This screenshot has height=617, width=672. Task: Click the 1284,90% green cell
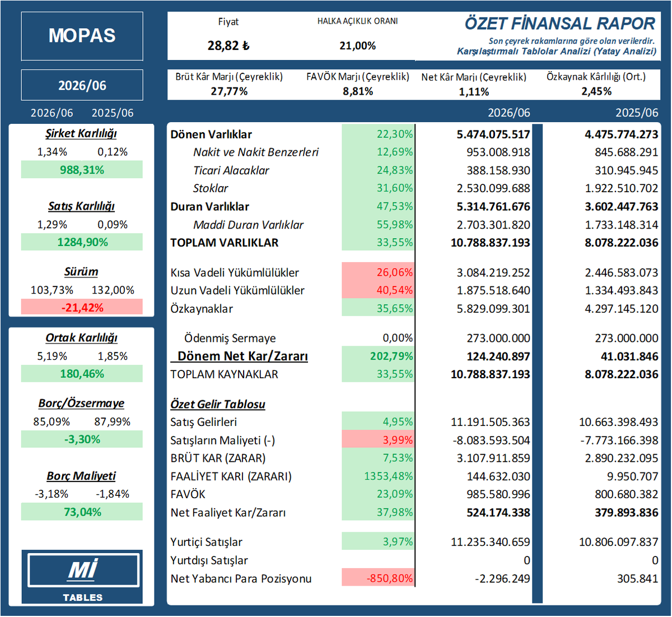tap(82, 242)
